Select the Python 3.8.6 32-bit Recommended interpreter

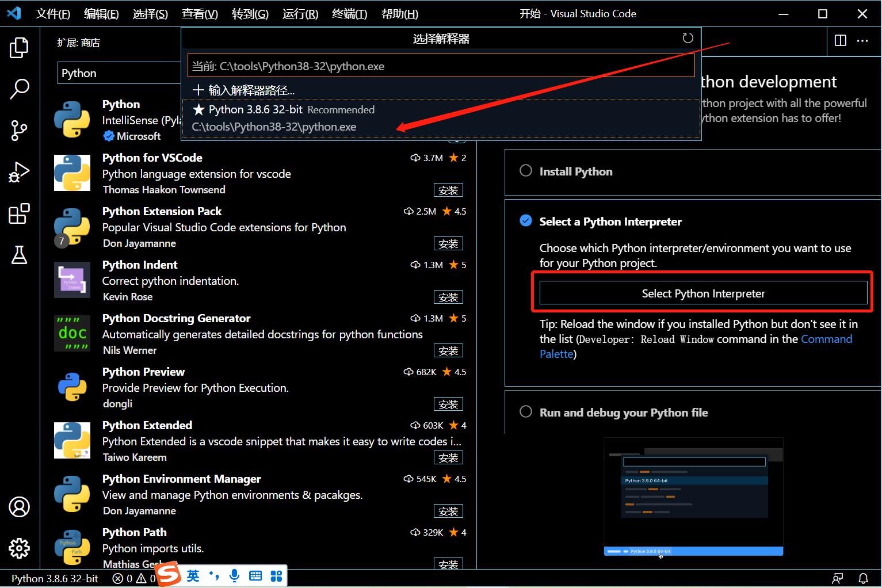(x=441, y=118)
